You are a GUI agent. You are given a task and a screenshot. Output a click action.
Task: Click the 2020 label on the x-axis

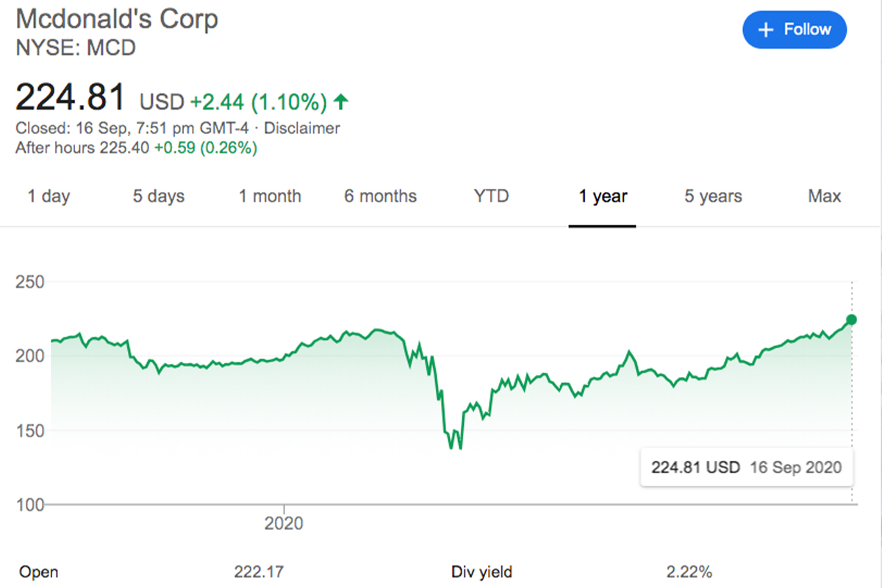284,524
